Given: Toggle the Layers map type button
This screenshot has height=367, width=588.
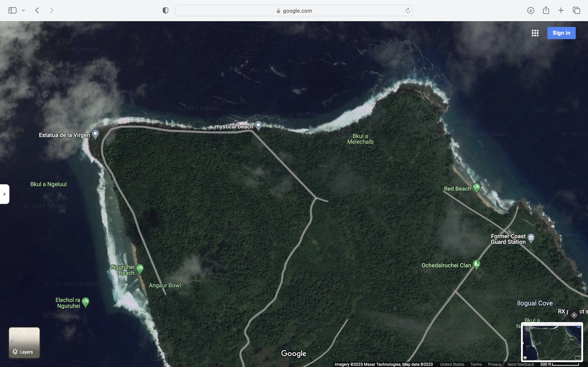Looking at the screenshot, I should (24, 343).
